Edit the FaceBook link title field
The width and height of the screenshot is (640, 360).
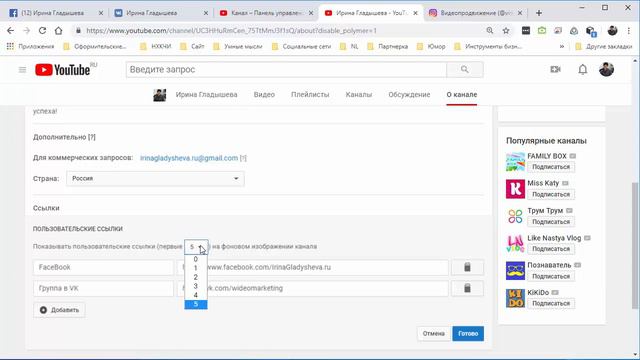pyautogui.click(x=104, y=267)
